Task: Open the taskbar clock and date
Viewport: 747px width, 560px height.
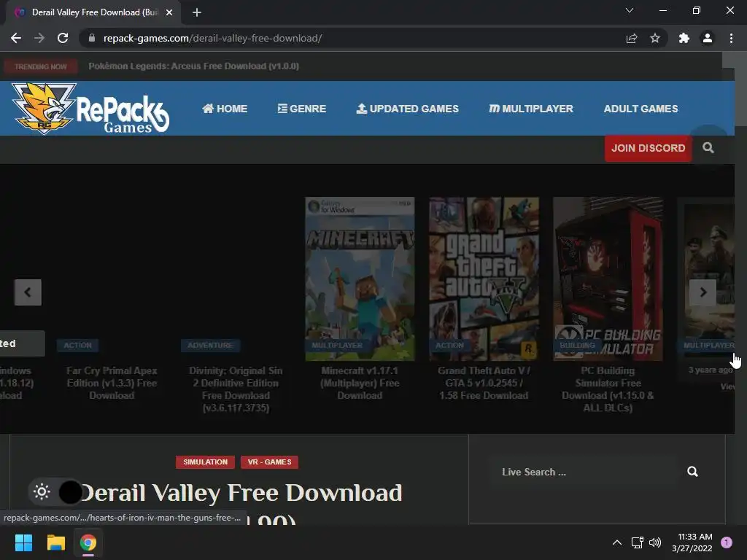Action: point(692,542)
